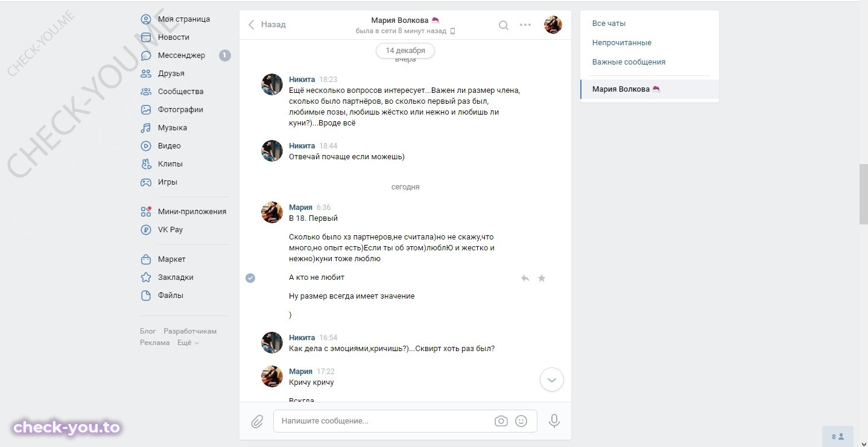Expand the Ещё dropdown in the footer
Screen dimensions: 868x447
[x=188, y=343]
